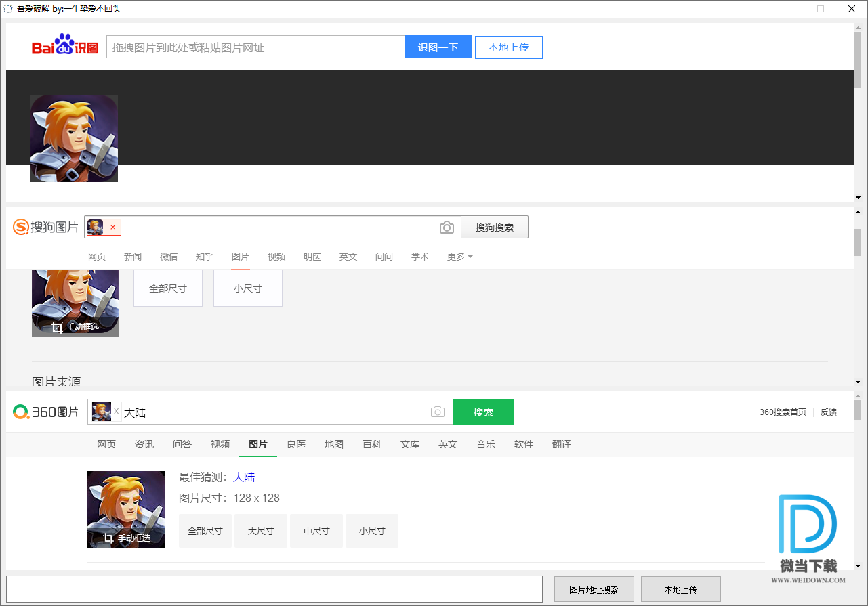Open the 大陆 best guess link

[x=244, y=477]
